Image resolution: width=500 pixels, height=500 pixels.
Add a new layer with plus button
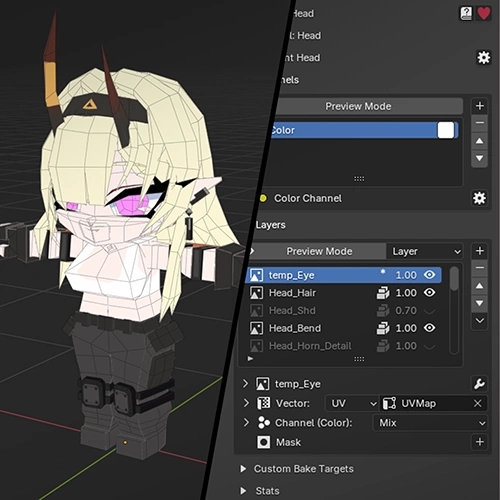[x=480, y=251]
